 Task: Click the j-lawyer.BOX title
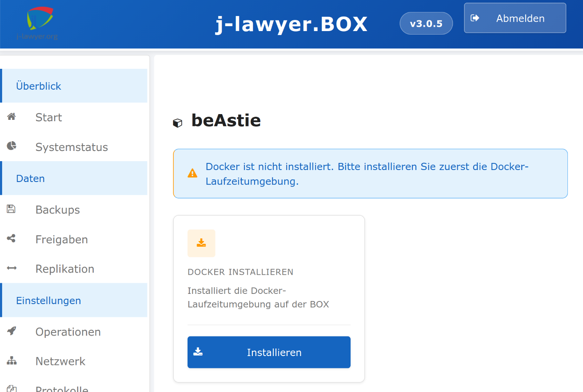point(291,24)
